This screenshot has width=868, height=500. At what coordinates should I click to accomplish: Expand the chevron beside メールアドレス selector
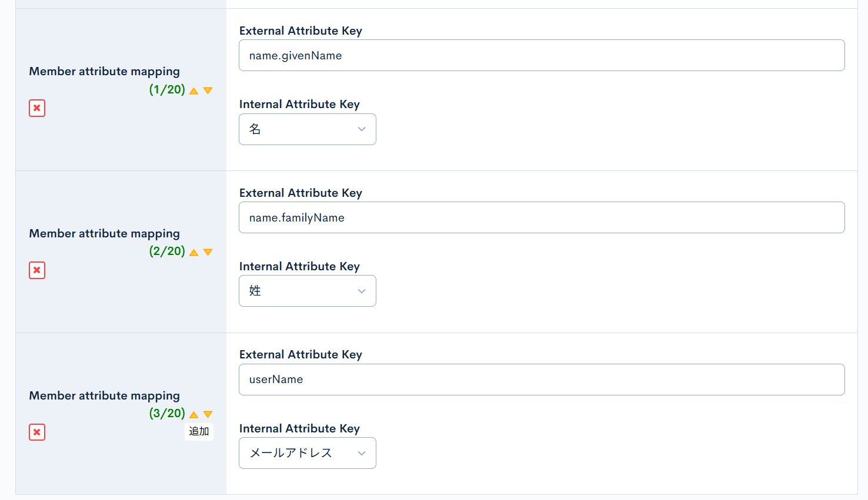362,452
